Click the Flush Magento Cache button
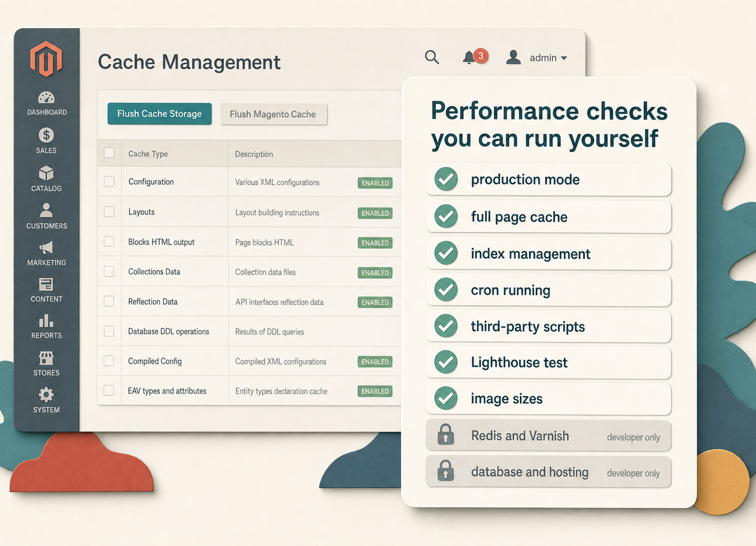 click(274, 114)
